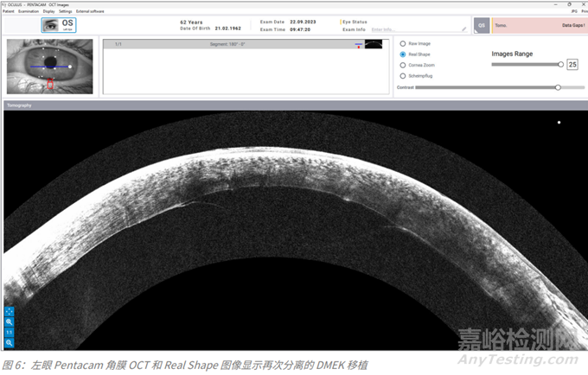Image resolution: width=588 pixels, height=375 pixels.
Task: Click the Images Range slider handle
Action: coord(560,64)
